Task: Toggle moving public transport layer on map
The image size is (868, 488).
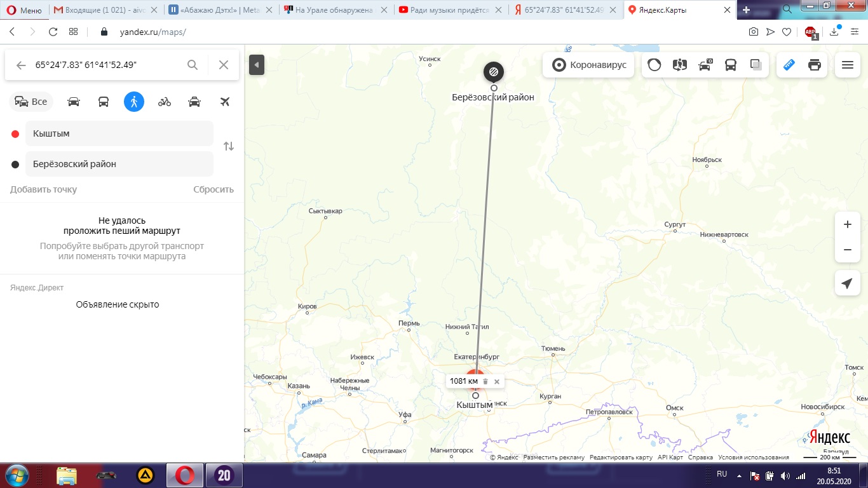Action: click(731, 65)
